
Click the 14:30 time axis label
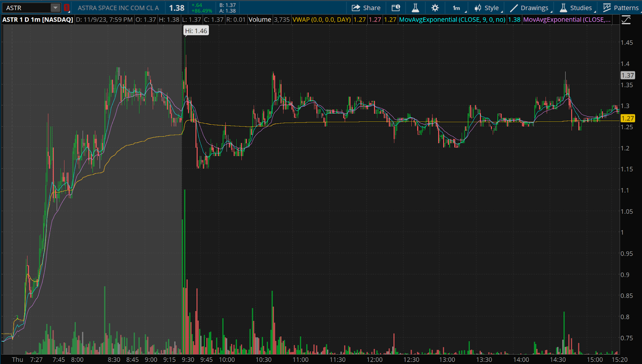pyautogui.click(x=558, y=360)
